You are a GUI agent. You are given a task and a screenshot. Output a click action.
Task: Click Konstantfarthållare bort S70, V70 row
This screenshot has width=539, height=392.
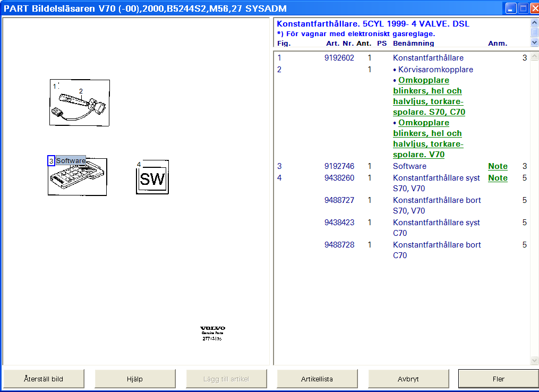coord(437,205)
